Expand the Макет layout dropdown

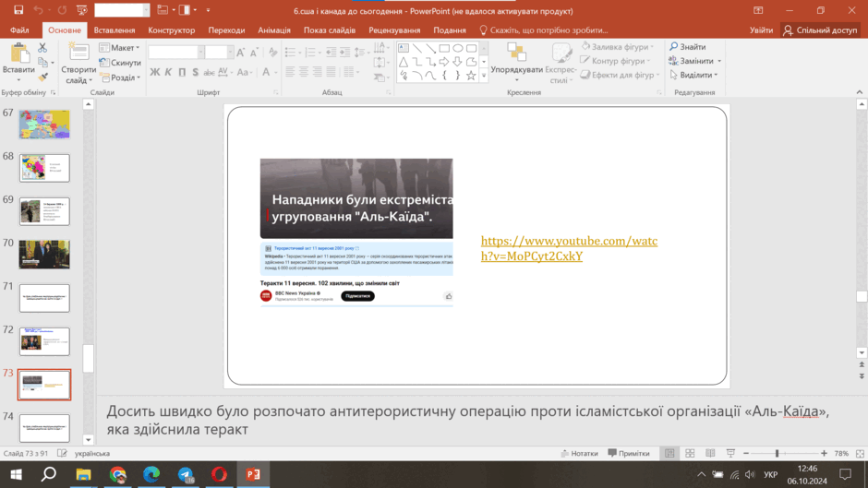point(119,48)
